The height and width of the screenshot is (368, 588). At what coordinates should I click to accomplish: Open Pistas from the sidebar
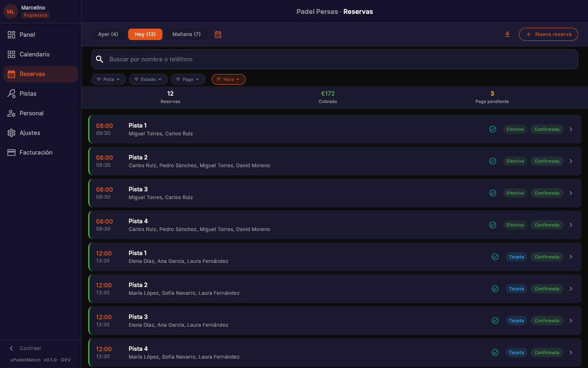coord(28,94)
